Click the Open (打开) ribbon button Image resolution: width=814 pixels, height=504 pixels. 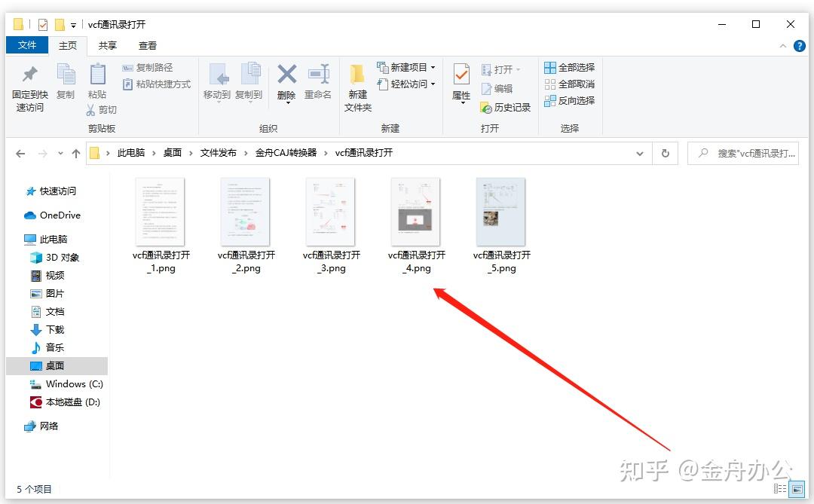(x=501, y=69)
